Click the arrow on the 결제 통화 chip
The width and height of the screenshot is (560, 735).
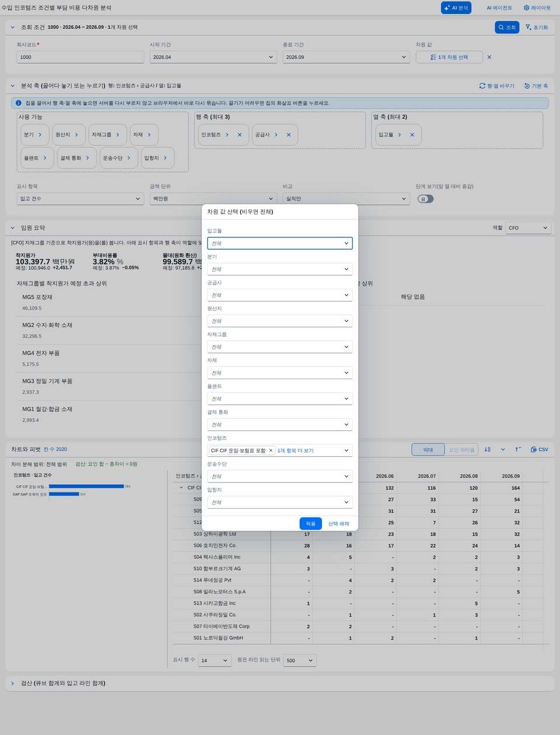coord(87,158)
